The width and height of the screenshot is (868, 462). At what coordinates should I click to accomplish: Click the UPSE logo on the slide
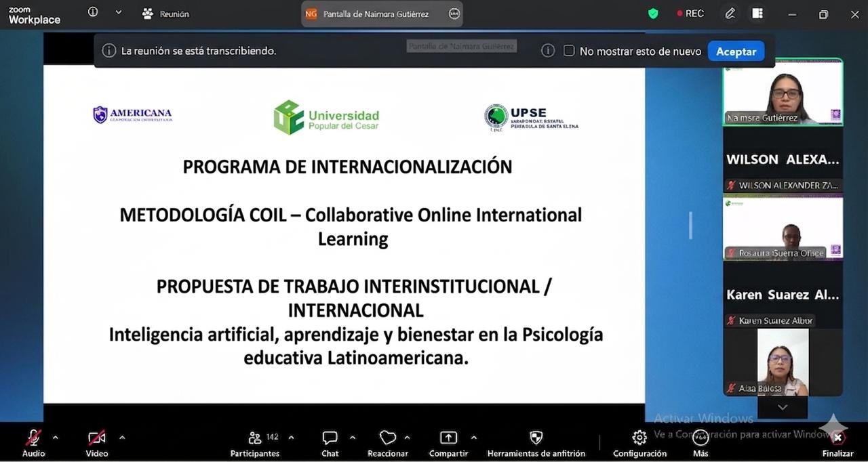531,117
